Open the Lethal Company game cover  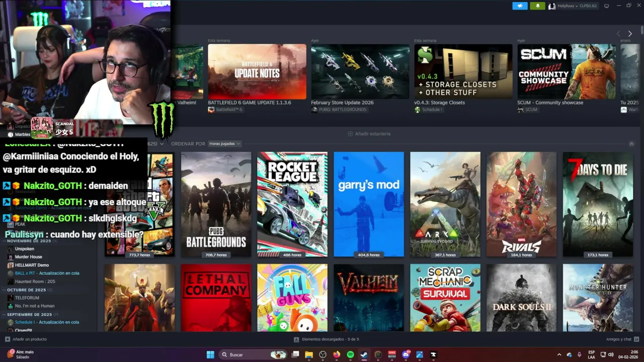(216, 298)
